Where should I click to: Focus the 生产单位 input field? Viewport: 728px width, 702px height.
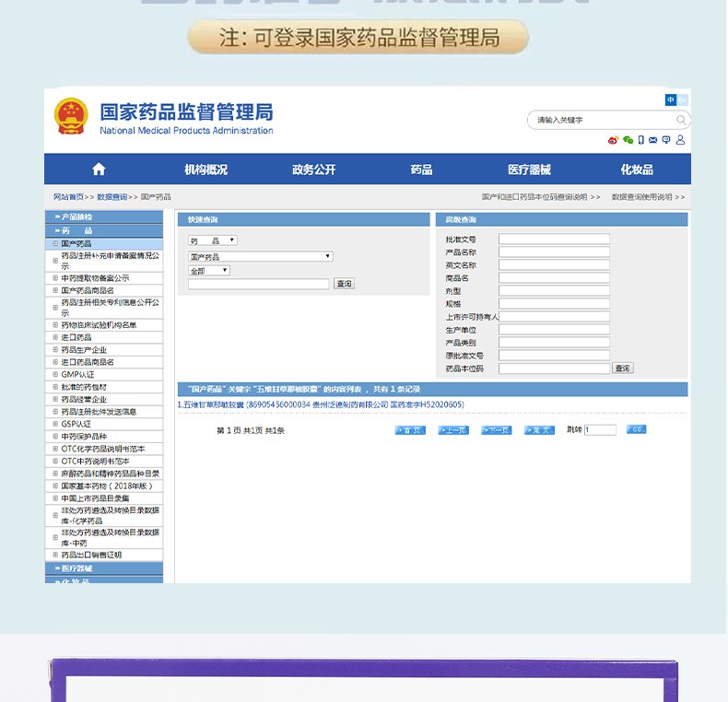pos(554,330)
